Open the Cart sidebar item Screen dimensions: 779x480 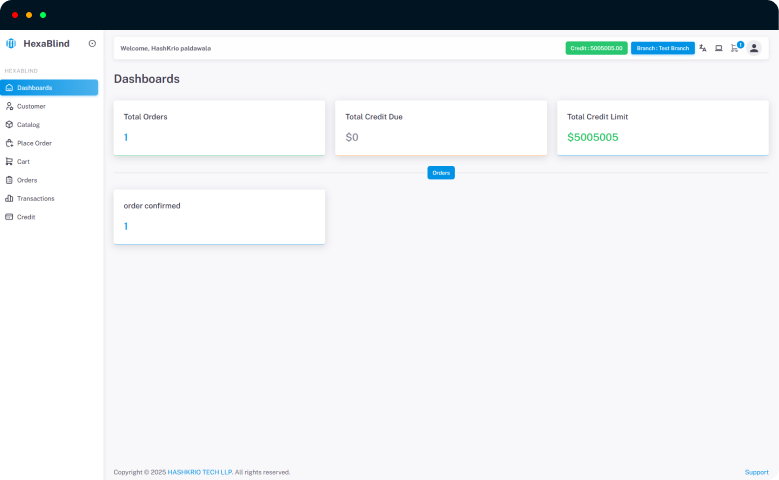pos(49,161)
